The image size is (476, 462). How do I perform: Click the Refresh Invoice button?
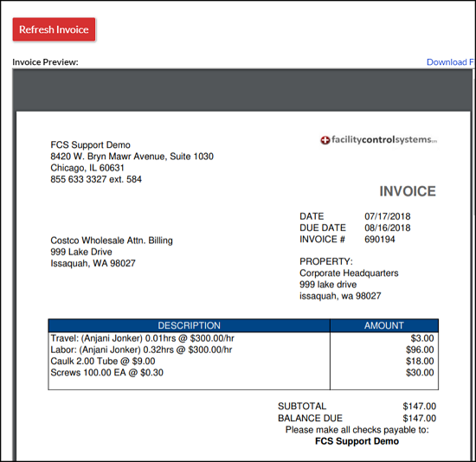click(54, 29)
